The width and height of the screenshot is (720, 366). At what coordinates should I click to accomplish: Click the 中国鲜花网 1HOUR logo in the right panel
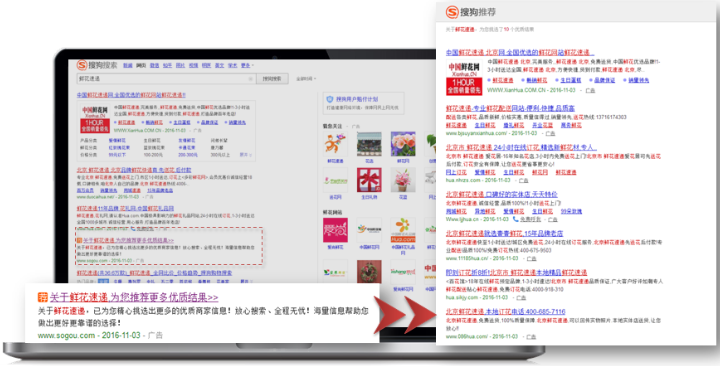click(464, 78)
